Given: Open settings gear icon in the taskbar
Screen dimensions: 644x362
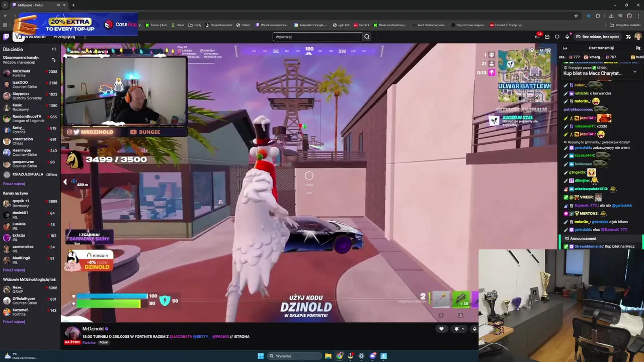Looking at the screenshot, I should (361, 356).
